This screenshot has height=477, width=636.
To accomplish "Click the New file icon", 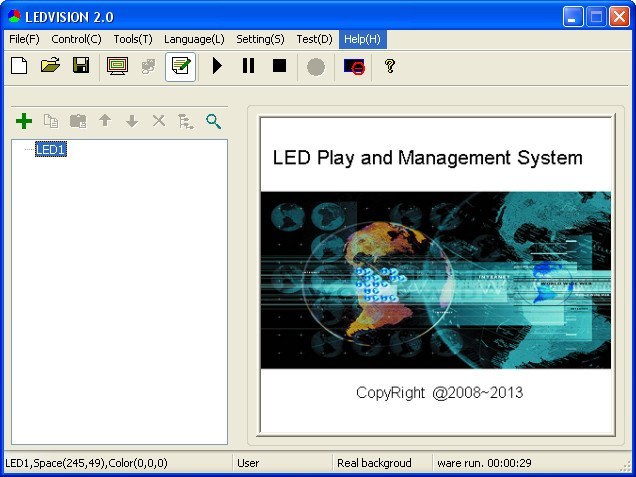I will [19, 66].
